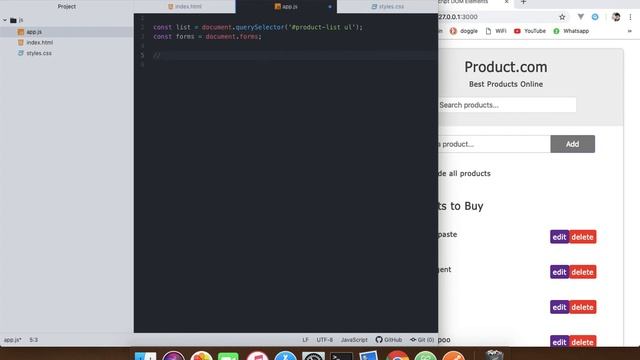Click the blue circular extension icon in Chrome

click(x=595, y=17)
